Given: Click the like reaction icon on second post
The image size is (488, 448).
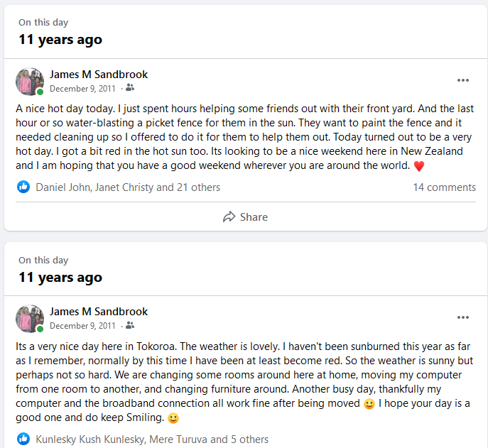Looking at the screenshot, I should pyautogui.click(x=23, y=439).
